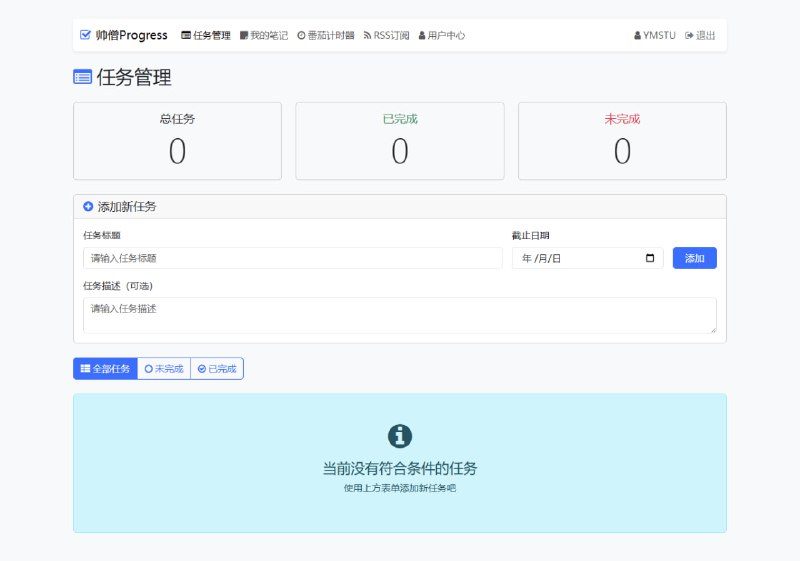Click 退出 to log out
Image resolution: width=800 pixels, height=561 pixels.
coord(700,35)
